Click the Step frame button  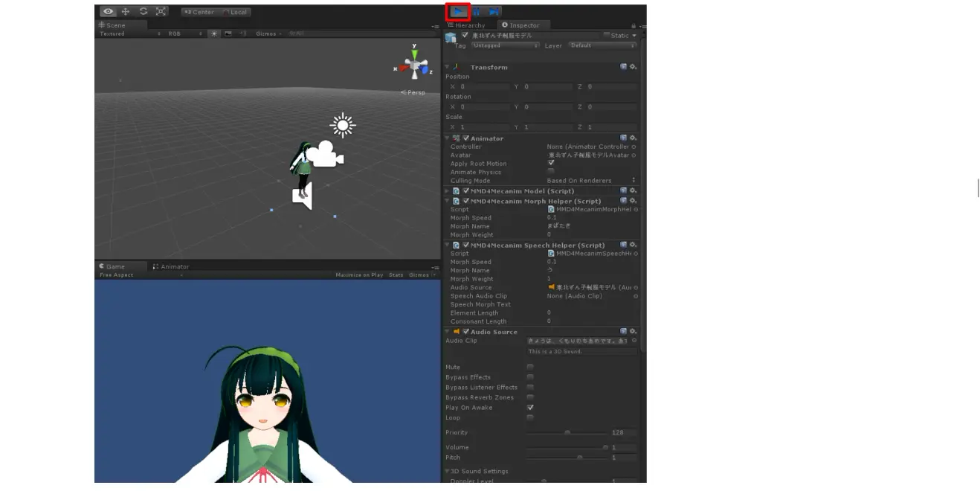pyautogui.click(x=494, y=12)
